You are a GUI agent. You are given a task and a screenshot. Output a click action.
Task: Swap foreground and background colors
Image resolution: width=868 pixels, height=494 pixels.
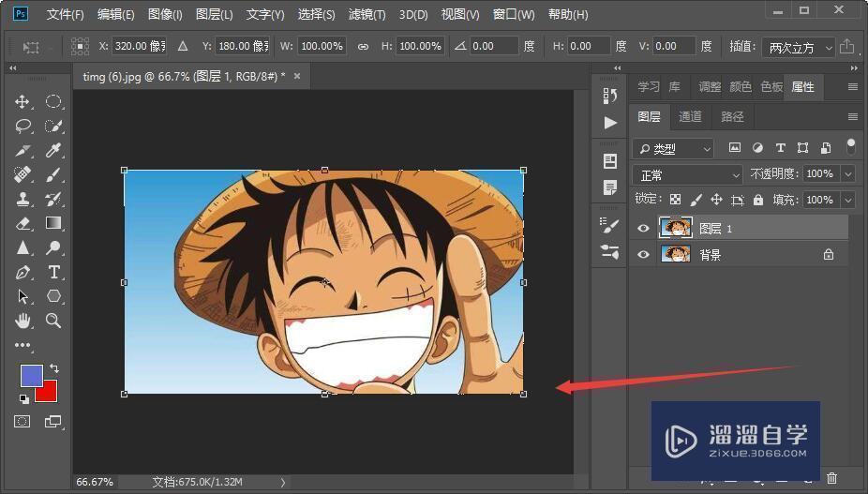click(54, 368)
